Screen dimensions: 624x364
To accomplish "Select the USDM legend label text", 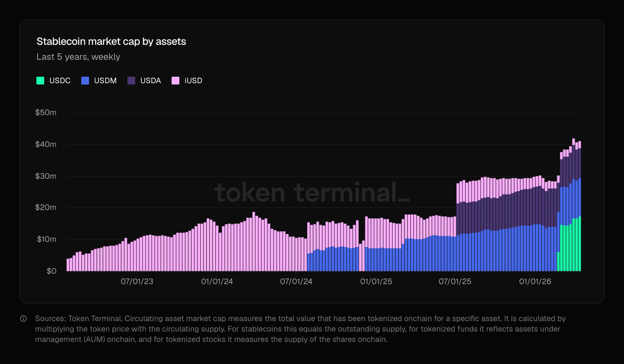I will 105,81.
